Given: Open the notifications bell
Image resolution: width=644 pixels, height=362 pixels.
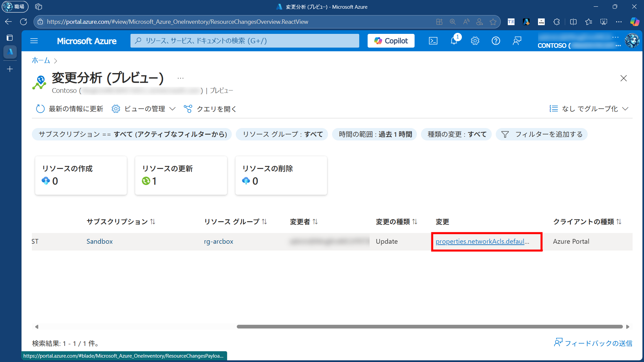Looking at the screenshot, I should pos(454,41).
